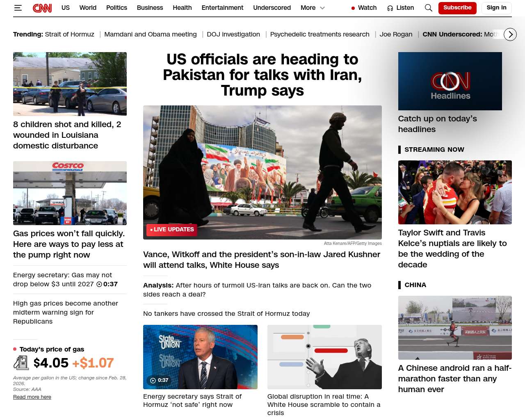Click the headphones Listen icon
The width and height of the screenshot is (525, 420).
(390, 8)
